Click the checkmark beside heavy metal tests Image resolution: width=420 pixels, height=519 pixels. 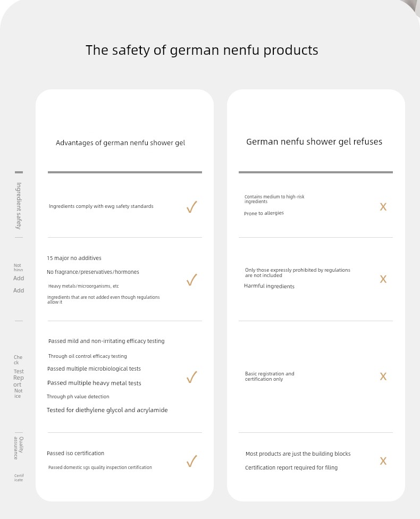coord(192,377)
